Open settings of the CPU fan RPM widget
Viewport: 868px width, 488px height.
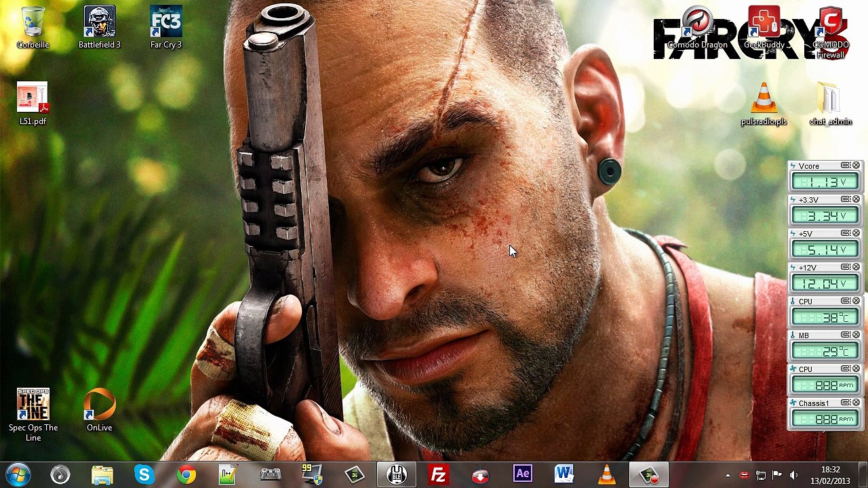click(846, 369)
